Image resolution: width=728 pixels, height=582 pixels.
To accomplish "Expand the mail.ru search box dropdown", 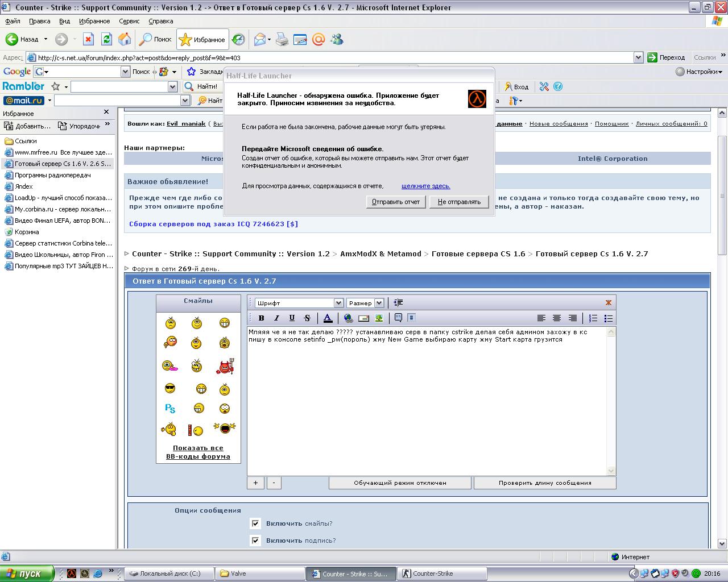I will tap(185, 101).
